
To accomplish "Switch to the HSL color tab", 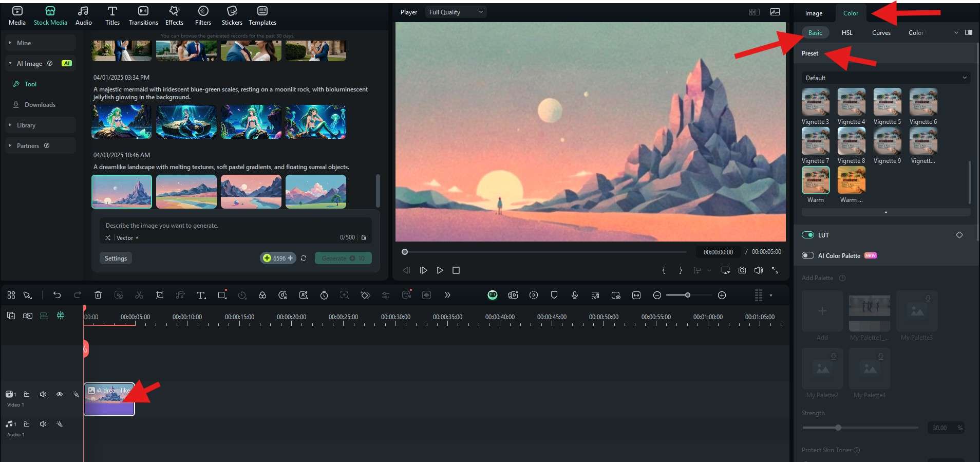I will click(x=847, y=33).
